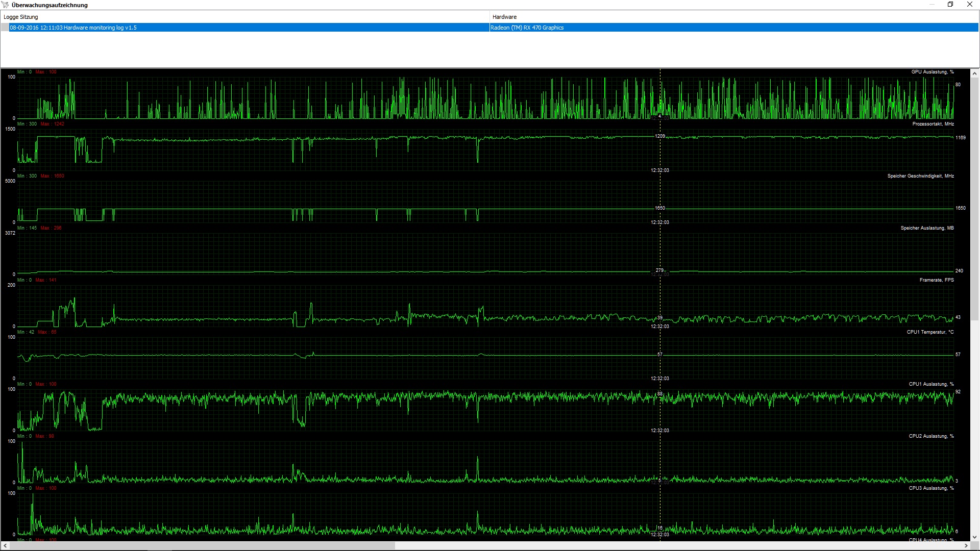Click the horizontal scrollbar left arrow
Screen dimensions: 980x551
(x=5, y=546)
